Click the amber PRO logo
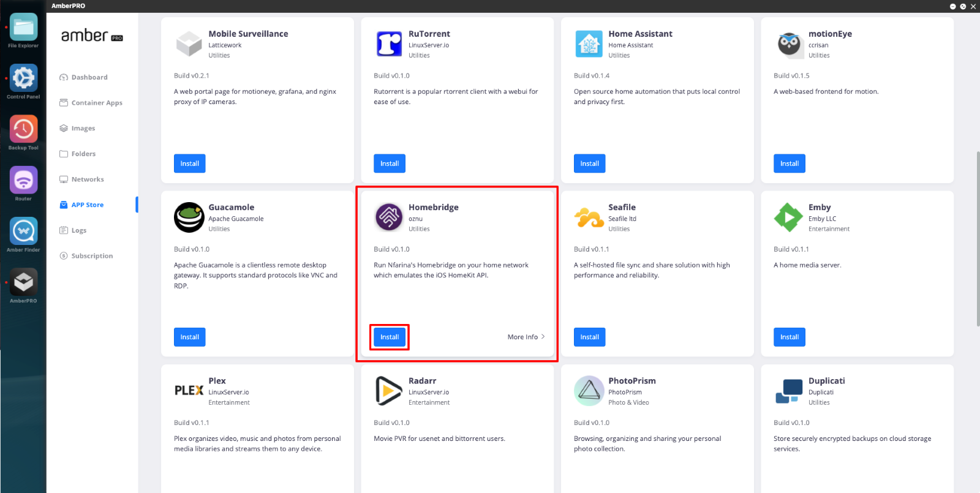 tap(92, 36)
